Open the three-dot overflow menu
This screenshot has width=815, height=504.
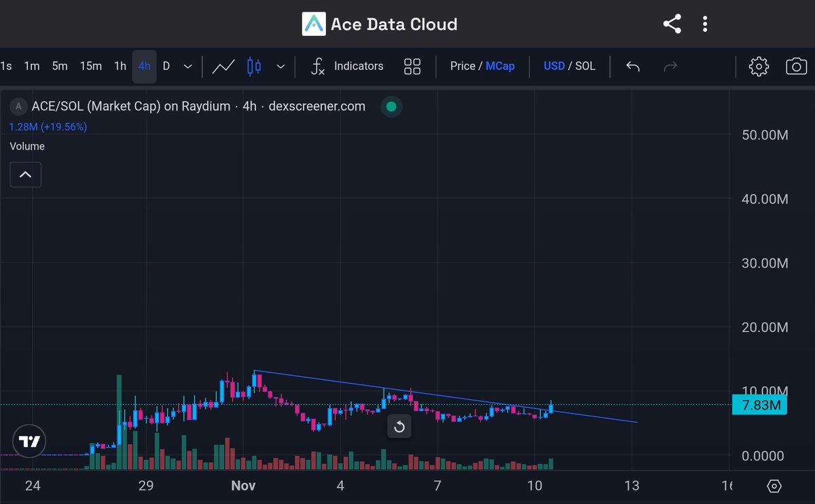pyautogui.click(x=704, y=23)
